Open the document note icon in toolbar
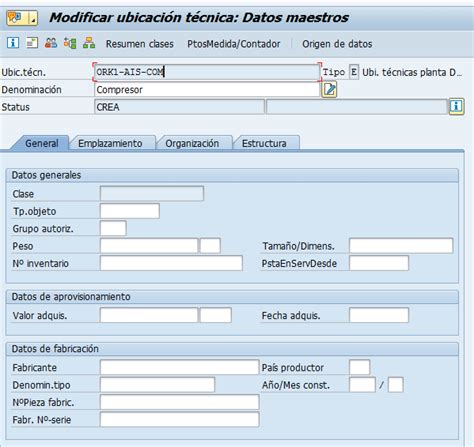The image size is (474, 447). 32,43
